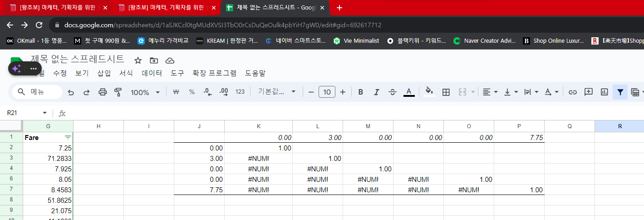
Task: Reload the current page
Action: click(x=39, y=25)
